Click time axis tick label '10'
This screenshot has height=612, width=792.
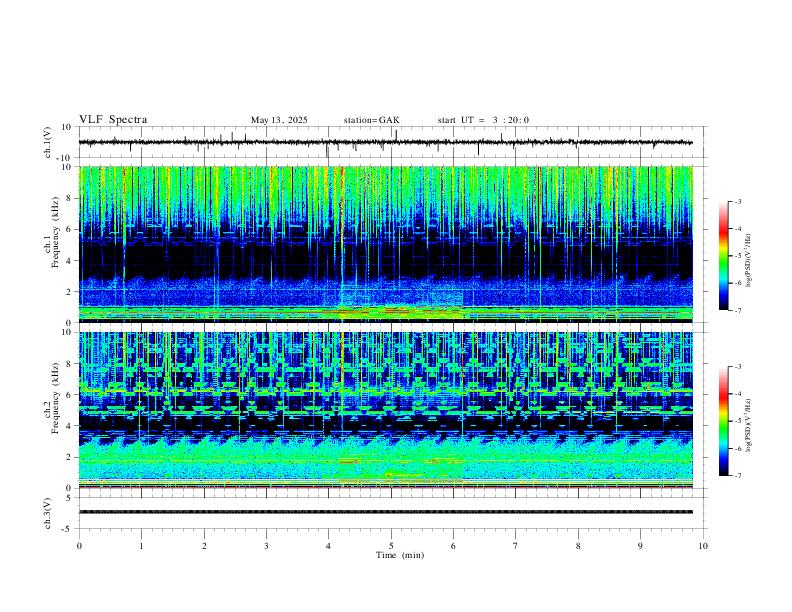703,546
